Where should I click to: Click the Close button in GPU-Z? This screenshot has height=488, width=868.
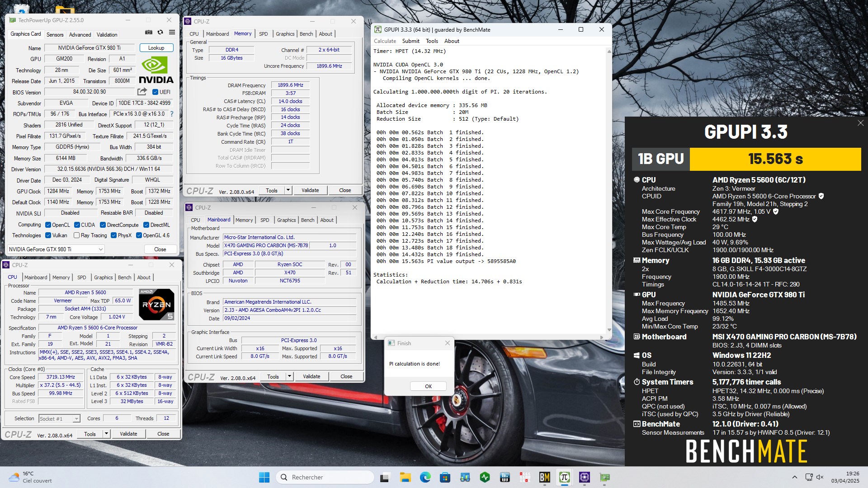(x=160, y=249)
